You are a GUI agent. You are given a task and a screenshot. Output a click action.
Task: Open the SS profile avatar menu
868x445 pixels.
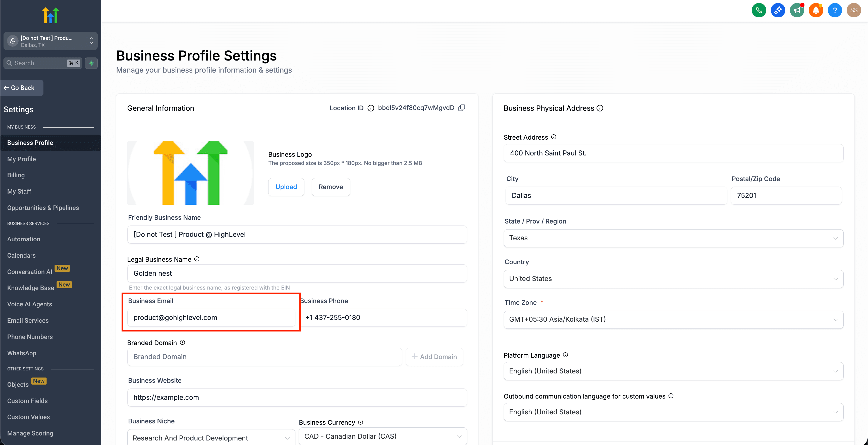point(854,10)
